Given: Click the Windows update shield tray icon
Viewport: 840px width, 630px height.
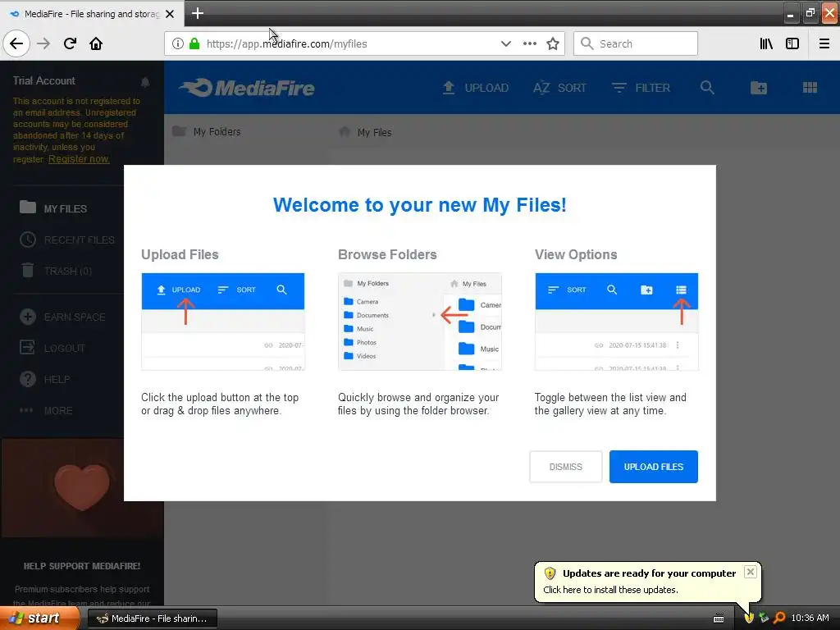Looking at the screenshot, I should pos(749,618).
